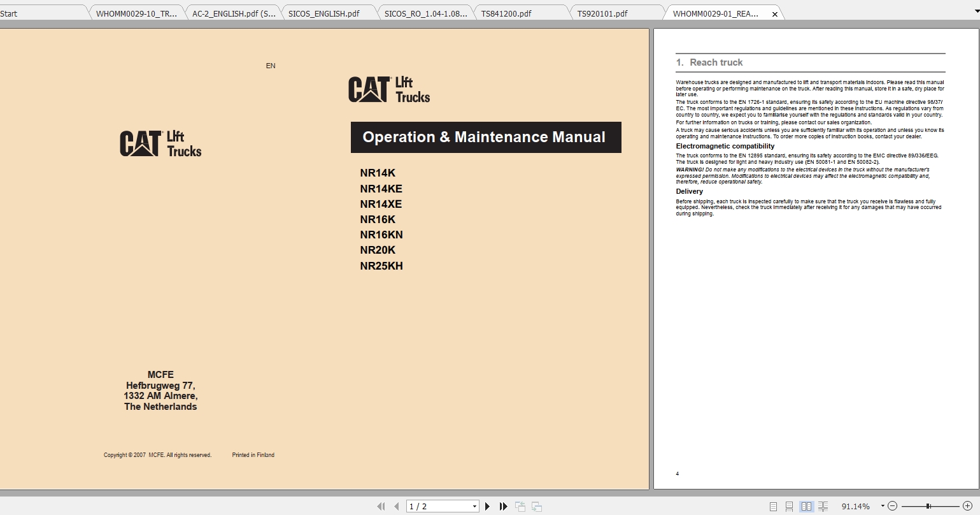Go to the first page
The height and width of the screenshot is (515, 980).
[x=381, y=506]
